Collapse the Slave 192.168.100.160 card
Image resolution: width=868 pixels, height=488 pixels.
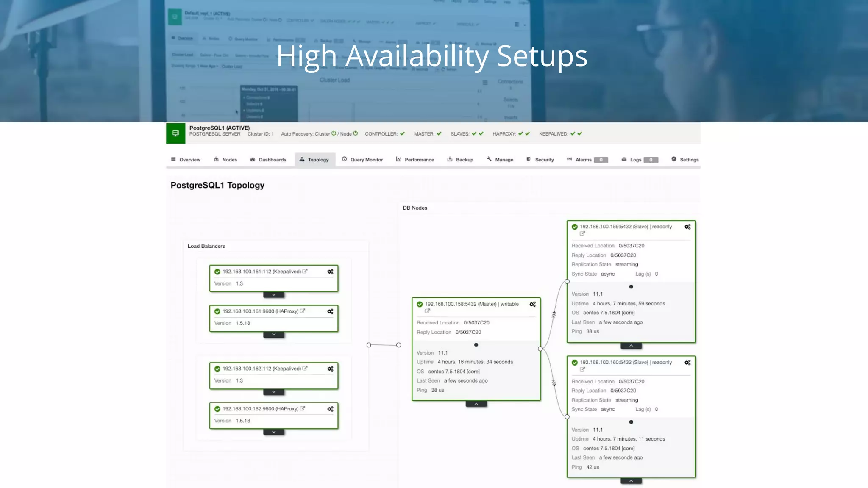coord(631,481)
